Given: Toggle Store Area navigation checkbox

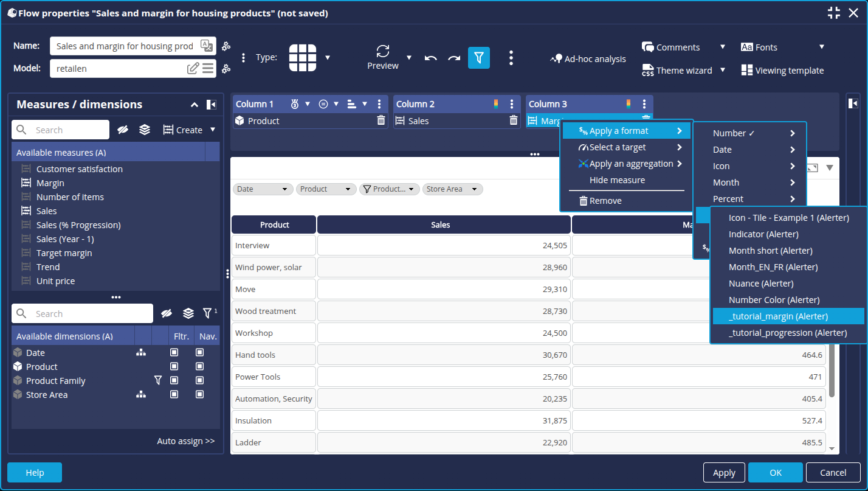Looking at the screenshot, I should (x=199, y=395).
